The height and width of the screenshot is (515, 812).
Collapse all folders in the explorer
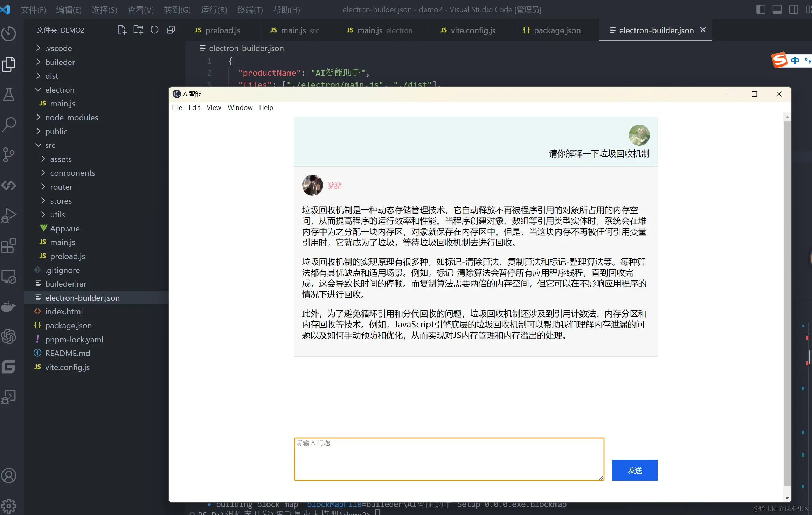[x=171, y=30]
